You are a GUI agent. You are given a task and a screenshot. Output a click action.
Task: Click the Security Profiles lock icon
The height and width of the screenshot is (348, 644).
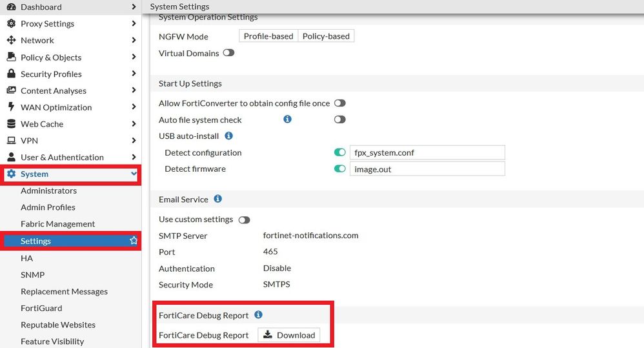[11, 74]
